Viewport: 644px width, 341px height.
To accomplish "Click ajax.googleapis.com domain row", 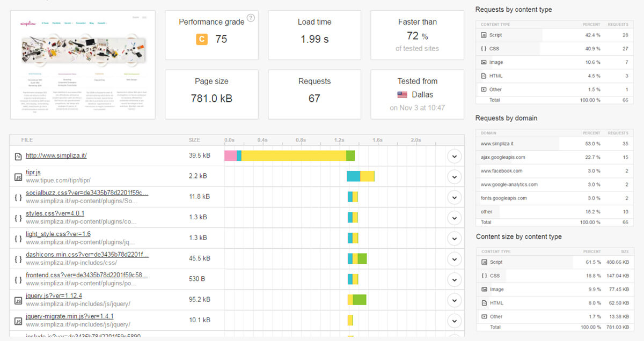I will [x=554, y=157].
